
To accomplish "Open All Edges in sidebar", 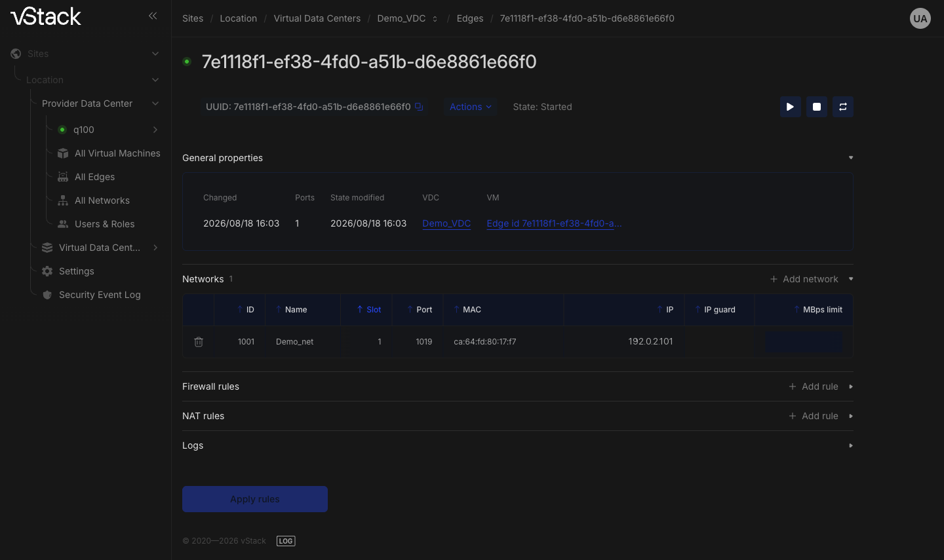I will click(x=94, y=177).
